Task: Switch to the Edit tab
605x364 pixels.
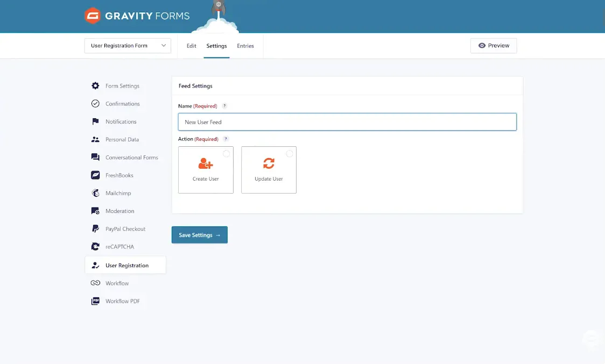Action: click(x=191, y=46)
